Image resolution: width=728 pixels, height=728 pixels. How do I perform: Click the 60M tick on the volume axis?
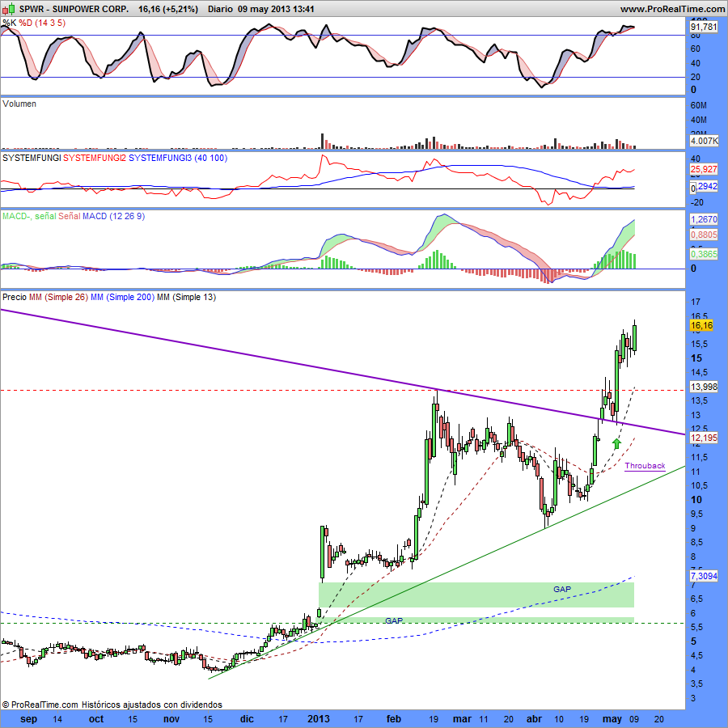pyautogui.click(x=698, y=105)
